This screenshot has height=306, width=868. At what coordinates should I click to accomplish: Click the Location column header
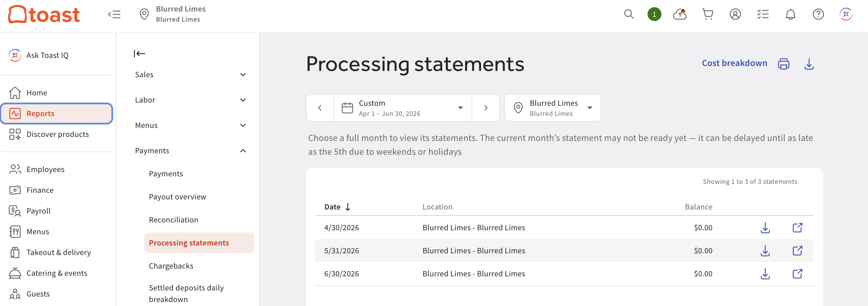point(437,207)
